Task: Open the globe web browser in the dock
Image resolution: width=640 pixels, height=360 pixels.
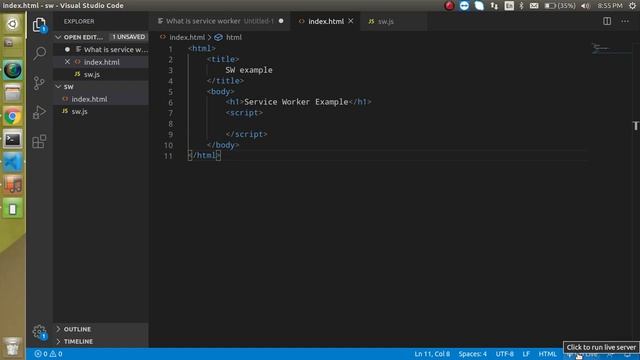Action: (12, 70)
